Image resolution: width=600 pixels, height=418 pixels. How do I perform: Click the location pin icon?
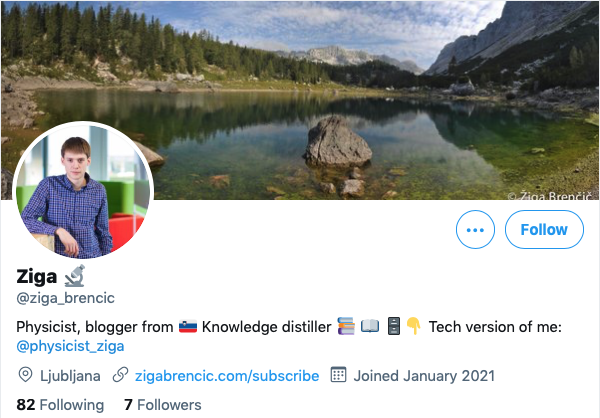(26, 376)
